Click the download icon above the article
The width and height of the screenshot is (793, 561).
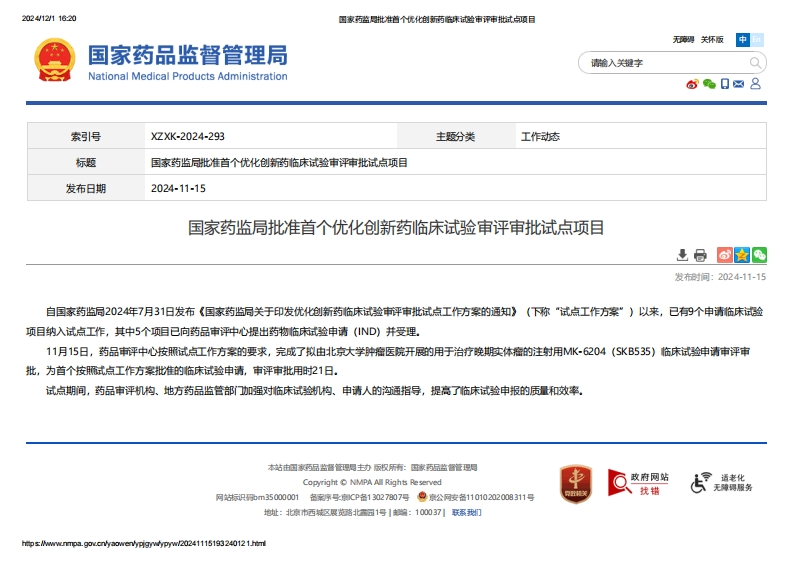tap(683, 255)
